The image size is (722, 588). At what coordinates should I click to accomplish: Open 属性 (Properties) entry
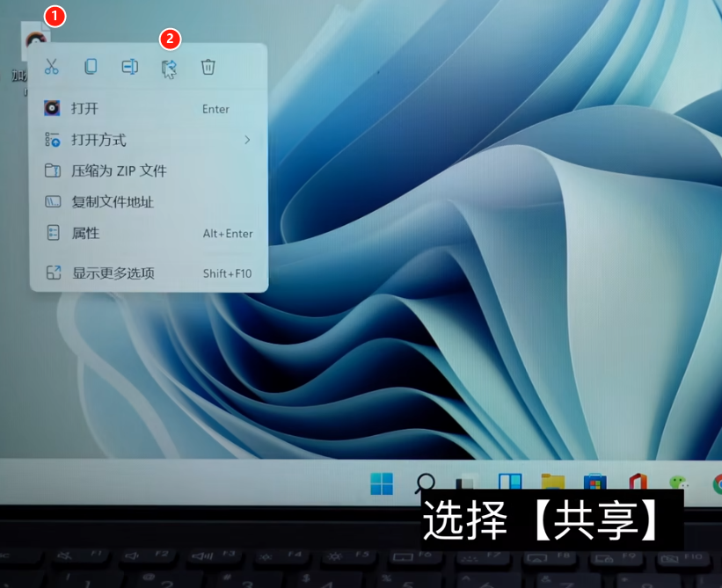coord(149,233)
